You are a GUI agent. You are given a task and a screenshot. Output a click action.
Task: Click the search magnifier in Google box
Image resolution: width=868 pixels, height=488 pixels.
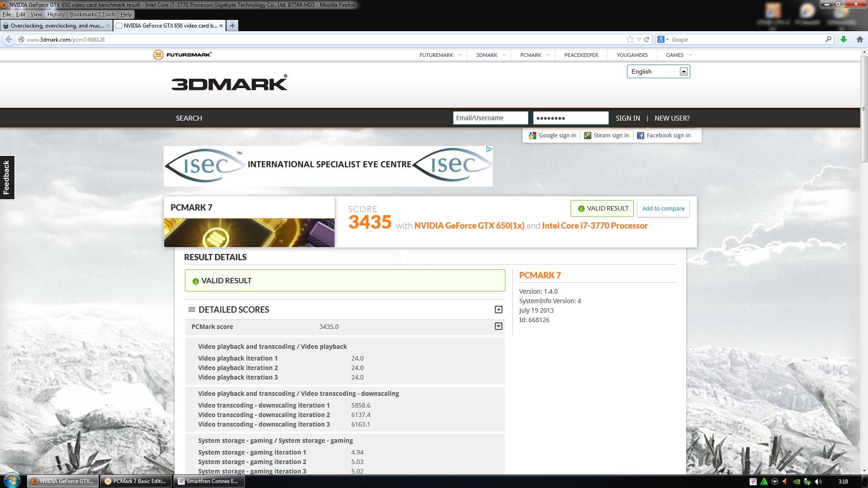(x=828, y=39)
